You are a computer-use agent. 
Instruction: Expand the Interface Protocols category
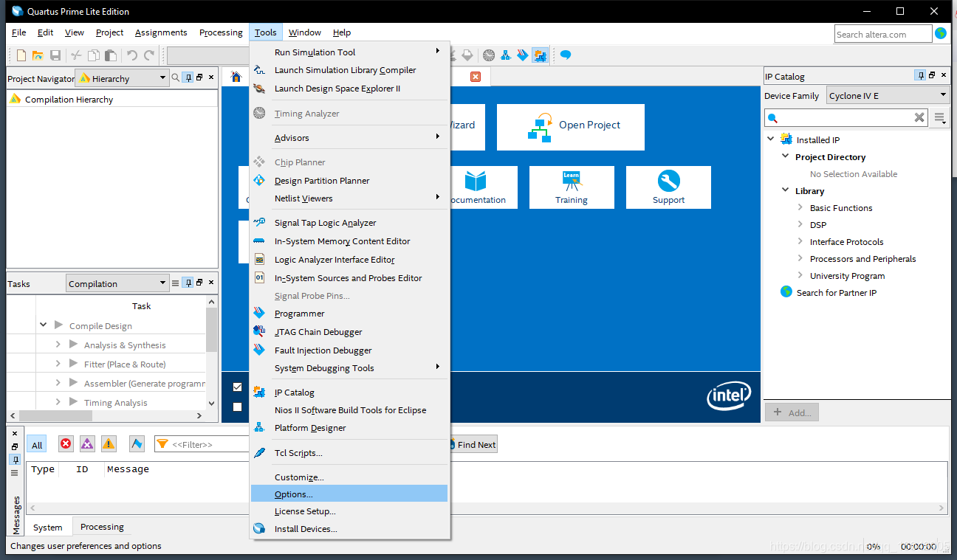800,241
